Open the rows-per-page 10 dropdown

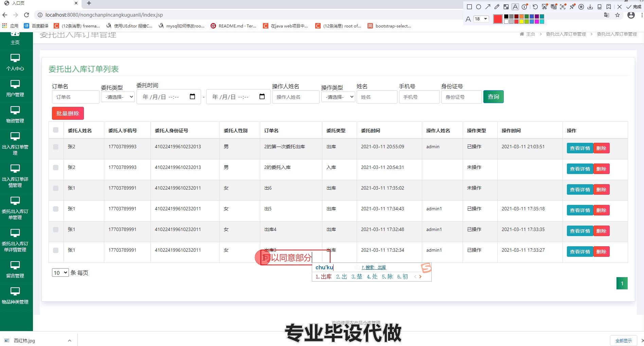[x=60, y=273]
